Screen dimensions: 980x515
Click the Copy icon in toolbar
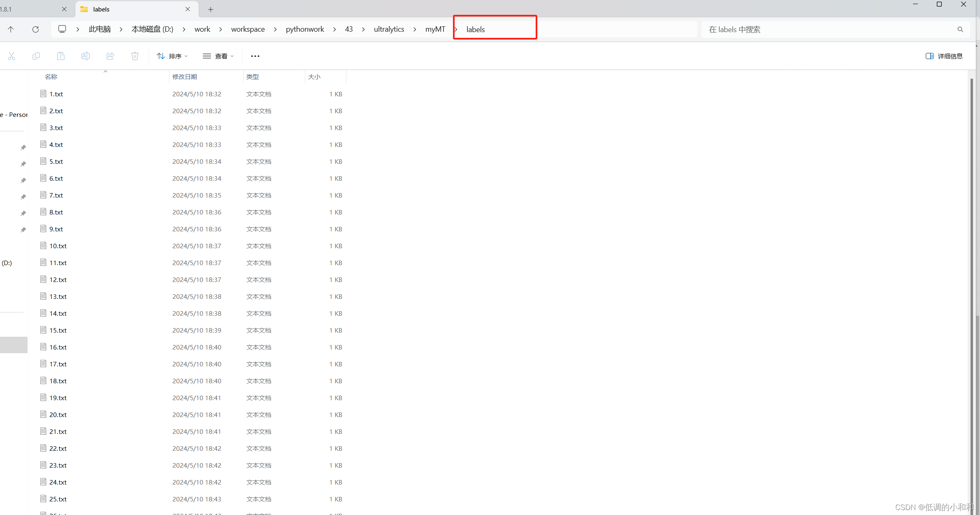pyautogui.click(x=36, y=56)
